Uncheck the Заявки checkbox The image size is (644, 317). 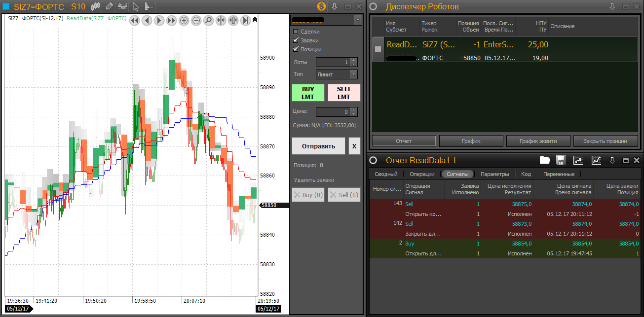point(296,40)
